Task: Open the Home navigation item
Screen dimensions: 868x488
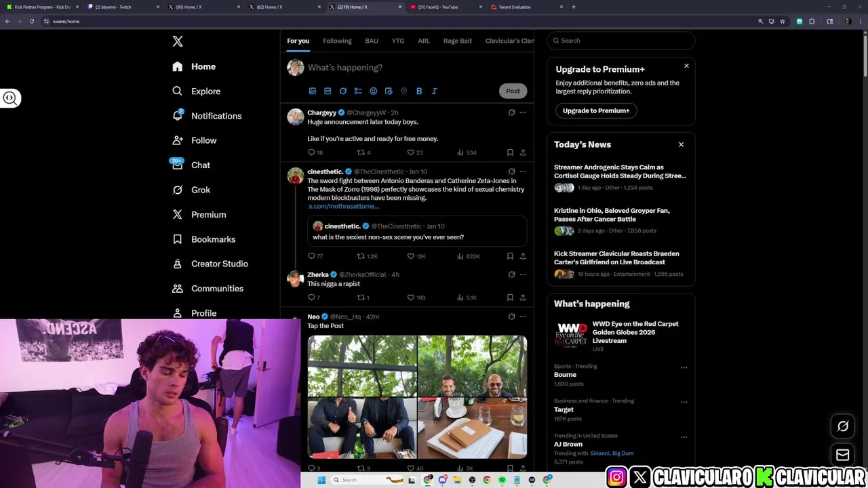Action: [194, 66]
